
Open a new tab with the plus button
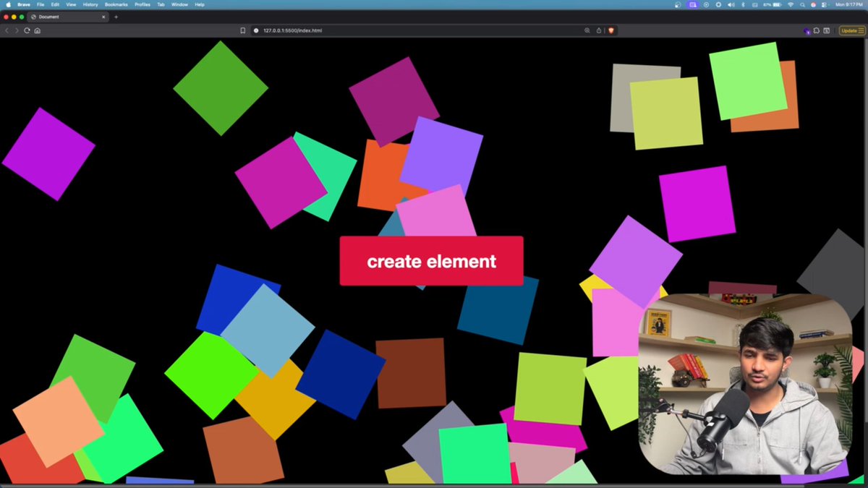click(116, 16)
